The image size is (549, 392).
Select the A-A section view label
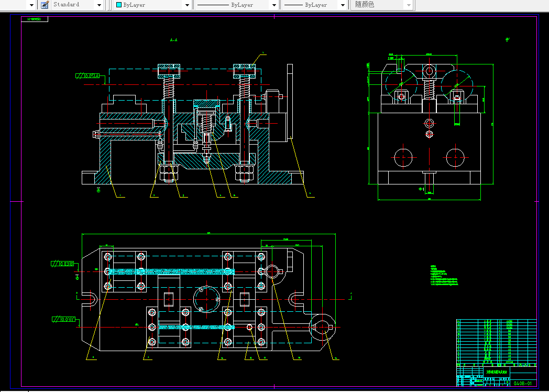click(x=174, y=40)
